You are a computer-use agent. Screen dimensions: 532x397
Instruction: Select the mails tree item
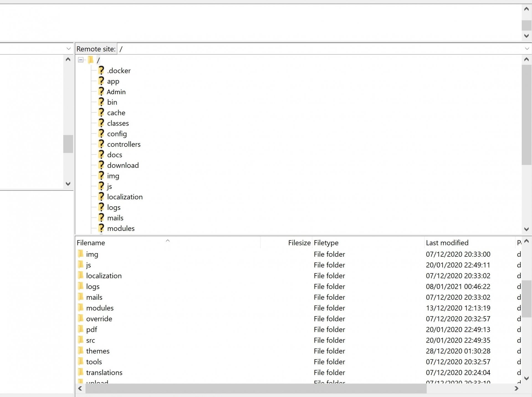pos(115,218)
